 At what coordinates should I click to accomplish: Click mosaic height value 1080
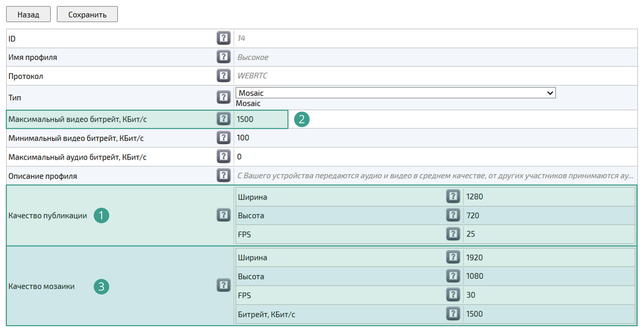[x=474, y=276]
